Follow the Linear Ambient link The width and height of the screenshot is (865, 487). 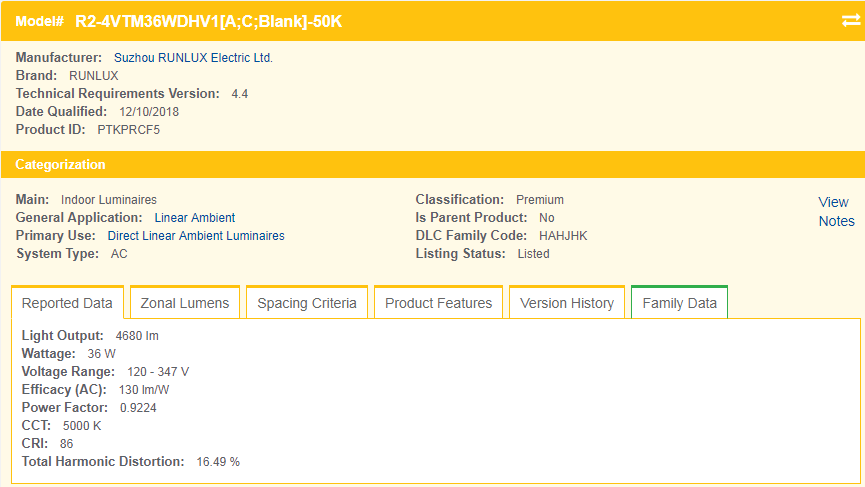195,218
